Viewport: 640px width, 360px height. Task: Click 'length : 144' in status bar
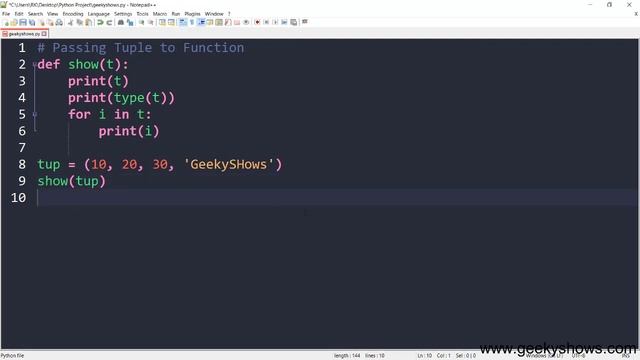tap(347, 356)
